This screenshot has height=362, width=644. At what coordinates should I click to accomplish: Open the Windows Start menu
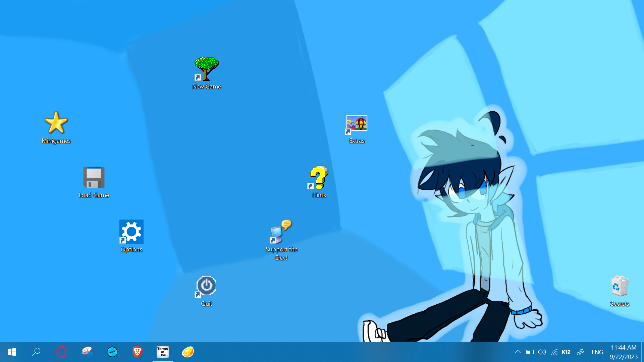point(12,352)
